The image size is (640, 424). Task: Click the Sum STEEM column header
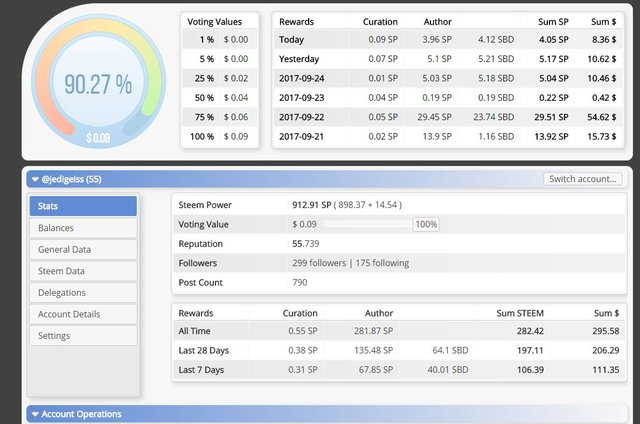pos(520,313)
